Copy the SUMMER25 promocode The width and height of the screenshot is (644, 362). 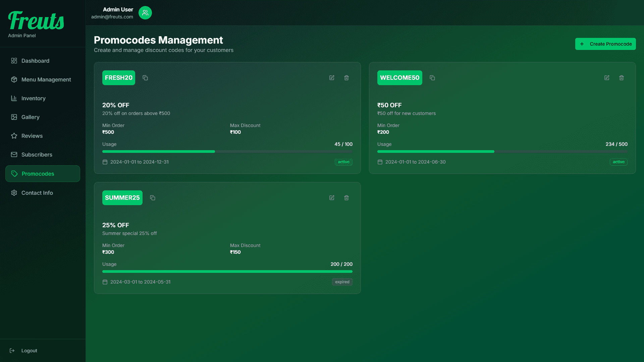(153, 198)
